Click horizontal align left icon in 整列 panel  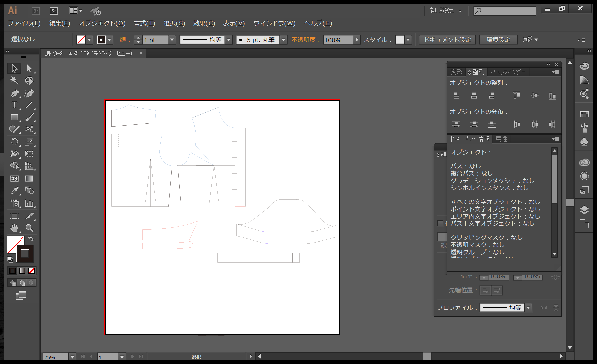[456, 96]
